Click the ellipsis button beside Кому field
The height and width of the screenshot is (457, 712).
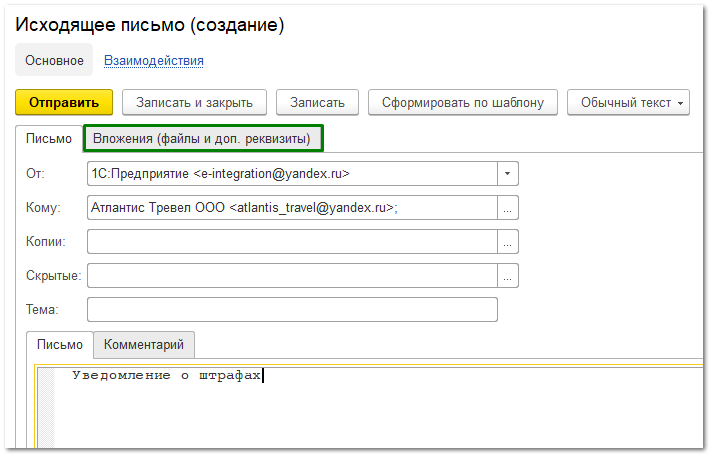(x=508, y=208)
